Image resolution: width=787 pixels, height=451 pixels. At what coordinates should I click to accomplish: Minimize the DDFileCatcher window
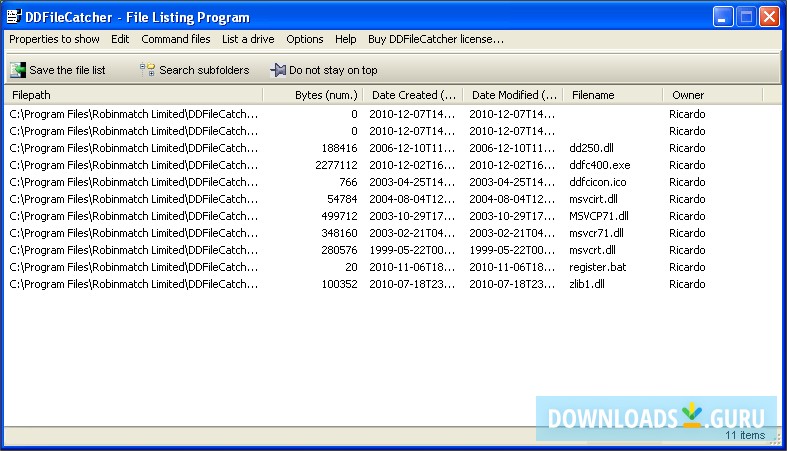tap(723, 17)
